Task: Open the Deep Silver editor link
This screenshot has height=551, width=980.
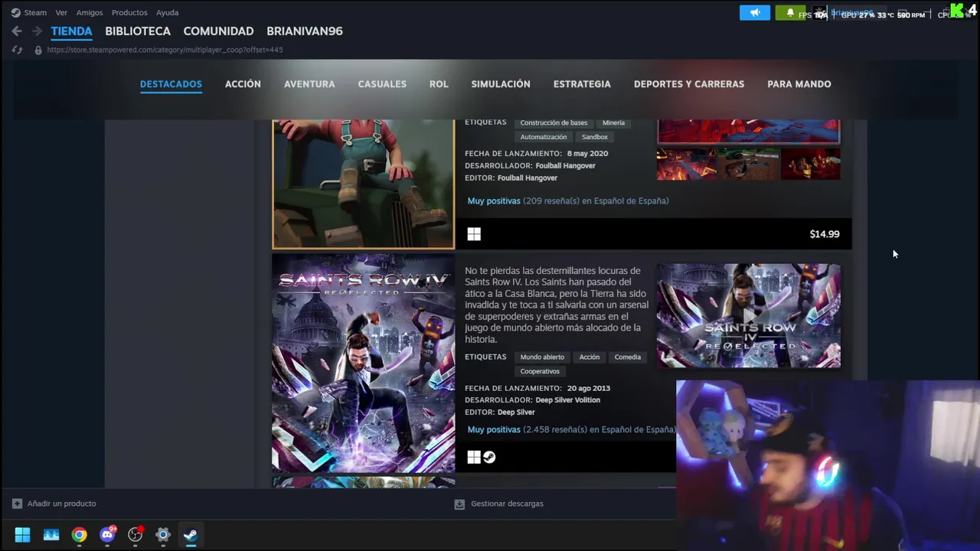Action: [516, 412]
